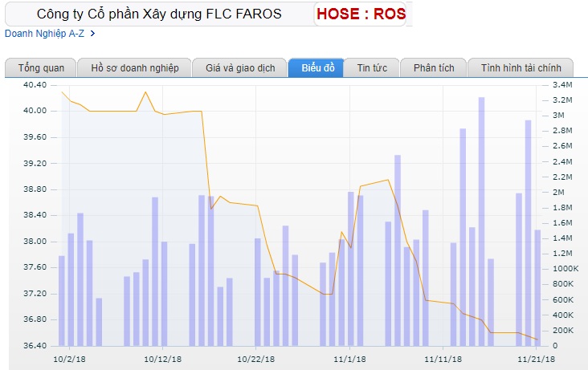Click the 1.6M volume axis label

(x=562, y=222)
